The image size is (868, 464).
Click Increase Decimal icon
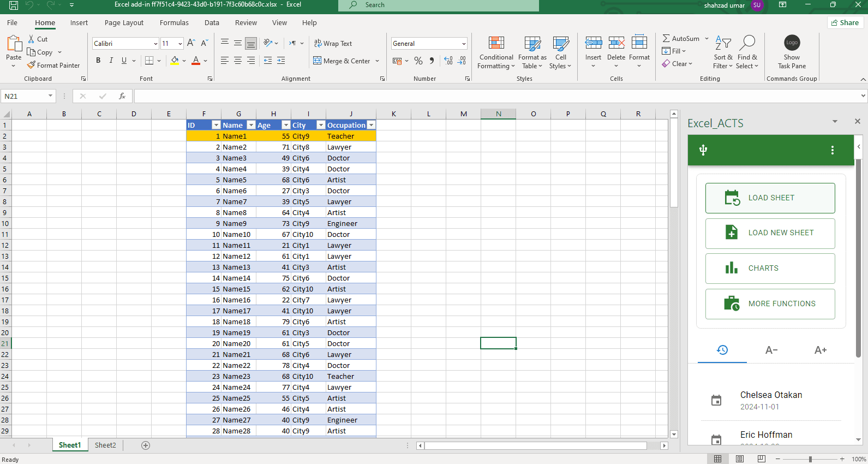(448, 61)
